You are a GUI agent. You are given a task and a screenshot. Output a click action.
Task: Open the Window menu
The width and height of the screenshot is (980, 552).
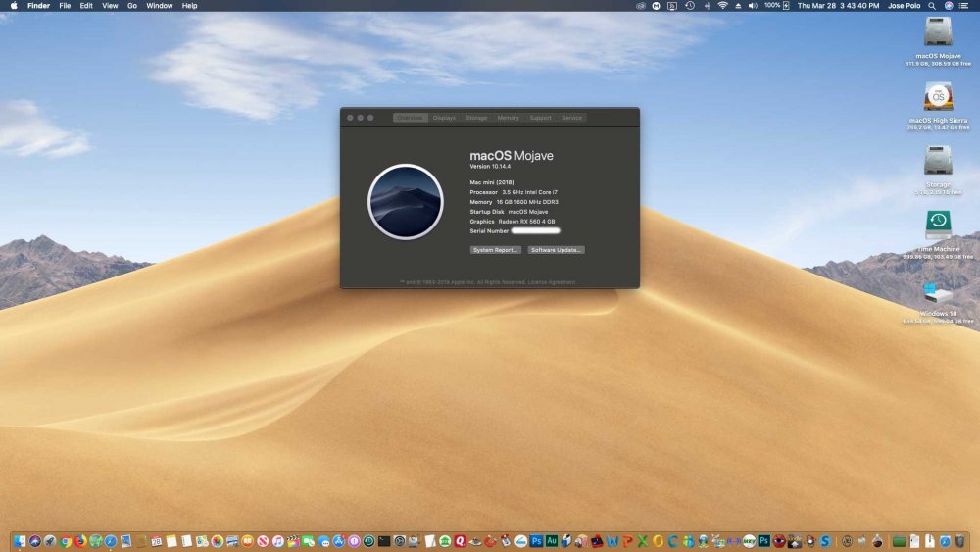(160, 6)
